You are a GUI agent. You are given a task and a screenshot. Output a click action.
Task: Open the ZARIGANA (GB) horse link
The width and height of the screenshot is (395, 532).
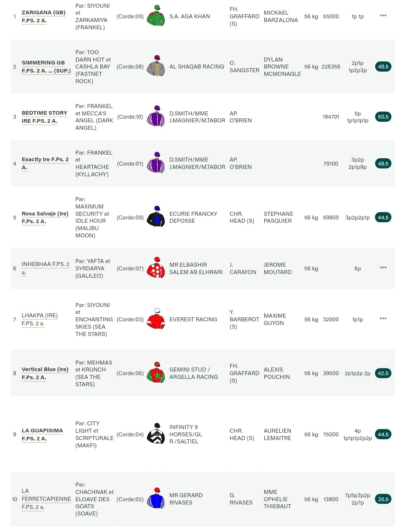click(44, 12)
